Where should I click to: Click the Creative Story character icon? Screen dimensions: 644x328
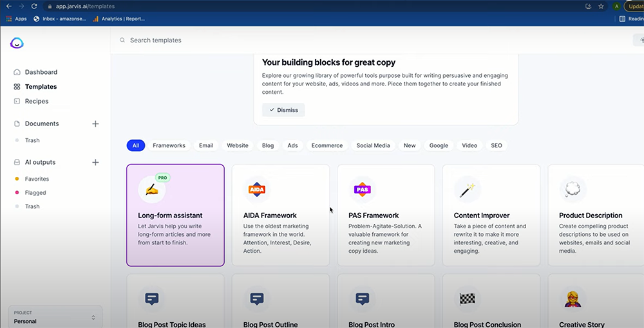pyautogui.click(x=573, y=299)
